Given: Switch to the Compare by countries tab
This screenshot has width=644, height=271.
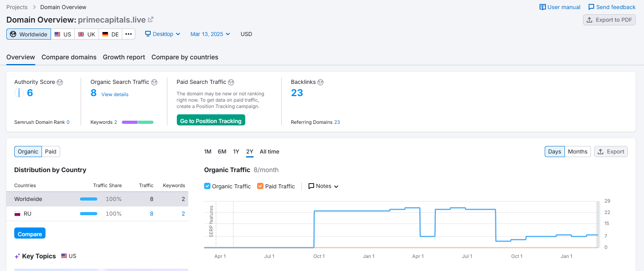Looking at the screenshot, I should 185,57.
